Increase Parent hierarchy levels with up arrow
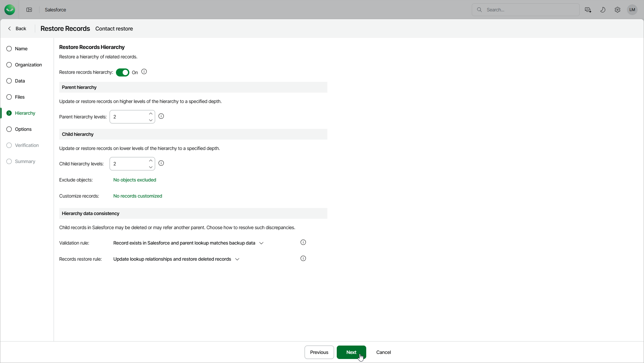This screenshot has height=363, width=644. click(x=151, y=114)
